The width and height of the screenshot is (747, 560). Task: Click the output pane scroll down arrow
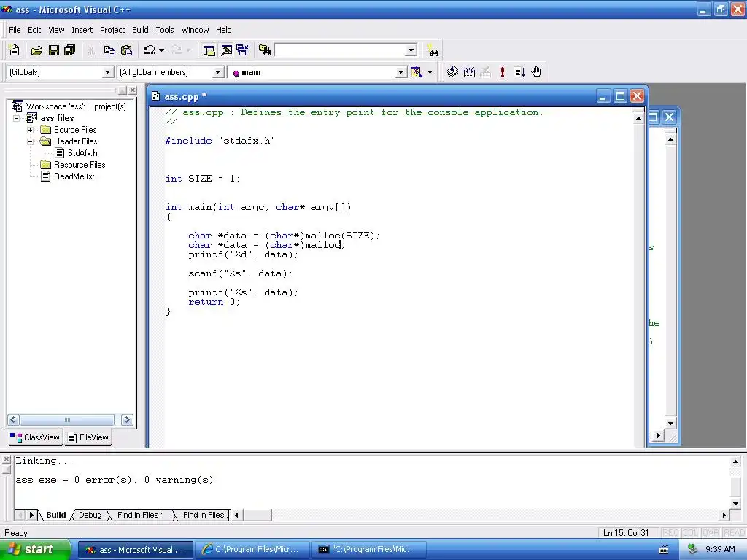735,504
